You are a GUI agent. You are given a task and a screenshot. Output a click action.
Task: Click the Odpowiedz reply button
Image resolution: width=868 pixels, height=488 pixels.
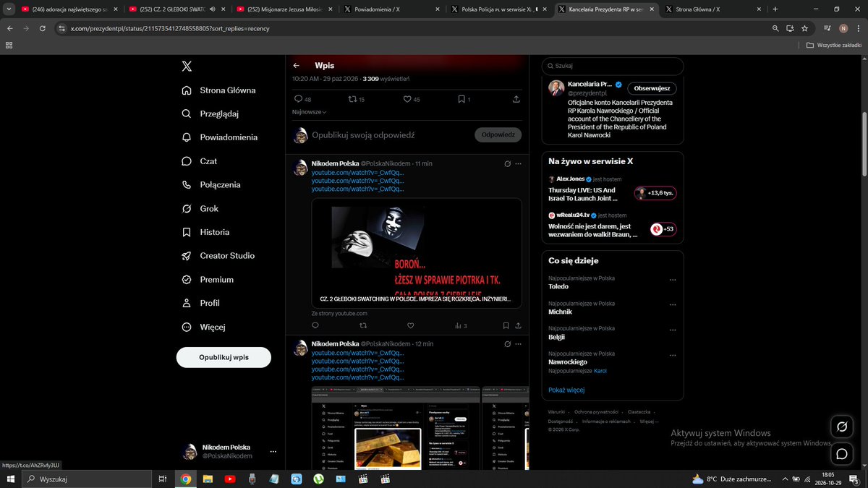(x=498, y=135)
